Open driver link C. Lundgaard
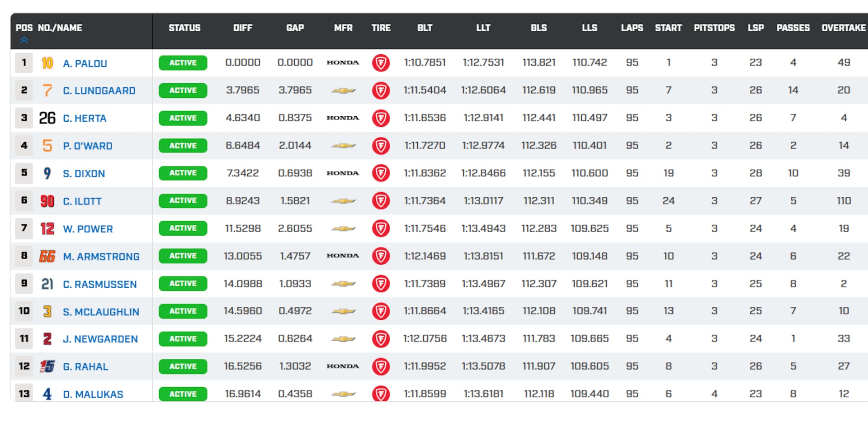Viewport: 868px width, 423px height. (x=99, y=91)
